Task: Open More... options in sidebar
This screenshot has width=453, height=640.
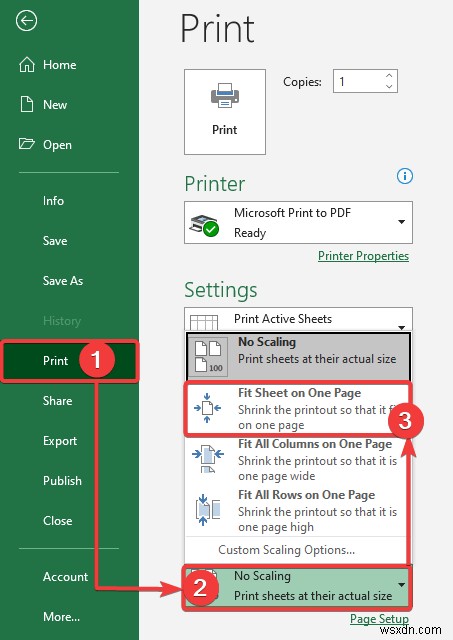Action: click(61, 616)
